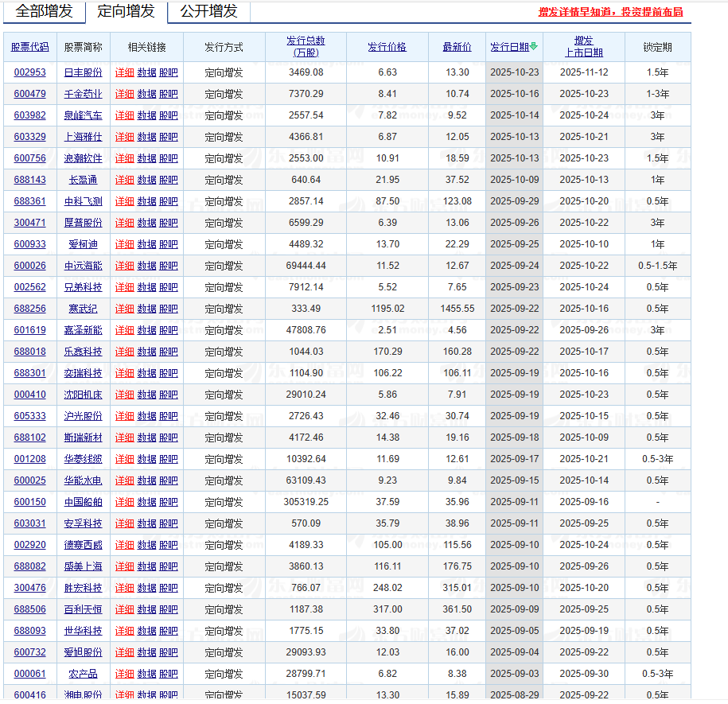Image resolution: width=728 pixels, height=704 pixels.
Task: Open 胜宏科技 stock name link
Action: (83, 588)
